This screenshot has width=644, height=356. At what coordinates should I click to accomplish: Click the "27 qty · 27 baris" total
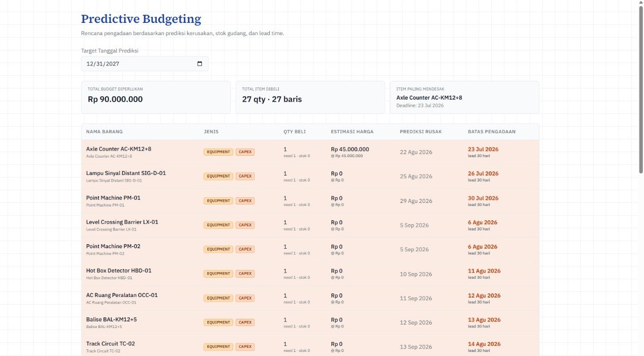coord(272,99)
